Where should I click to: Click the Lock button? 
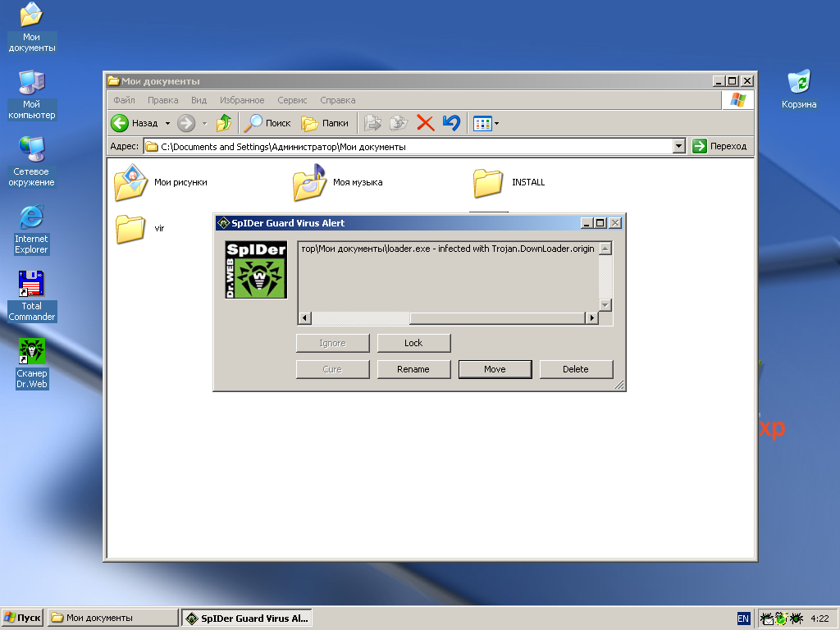point(413,344)
